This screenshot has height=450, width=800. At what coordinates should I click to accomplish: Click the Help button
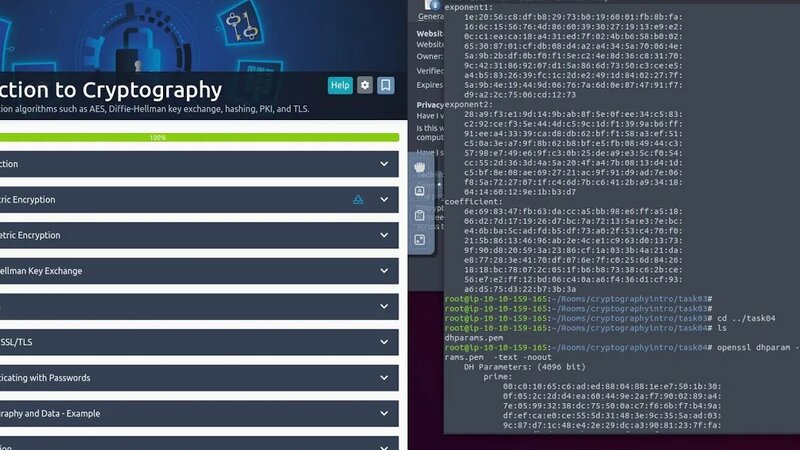point(340,85)
